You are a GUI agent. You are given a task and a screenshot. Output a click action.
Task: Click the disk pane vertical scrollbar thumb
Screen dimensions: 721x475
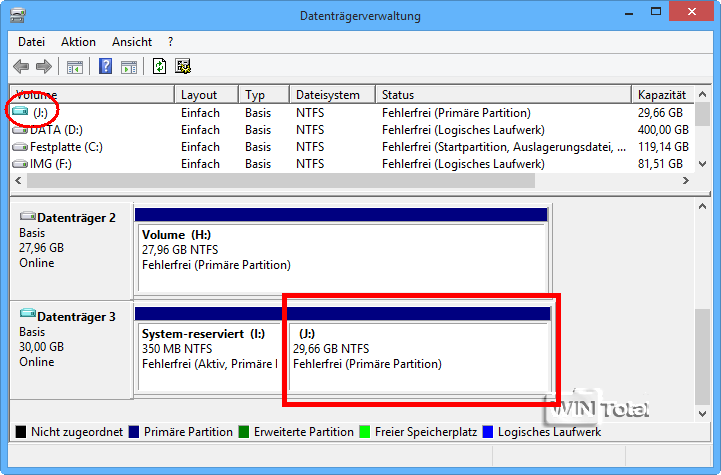(x=702, y=357)
